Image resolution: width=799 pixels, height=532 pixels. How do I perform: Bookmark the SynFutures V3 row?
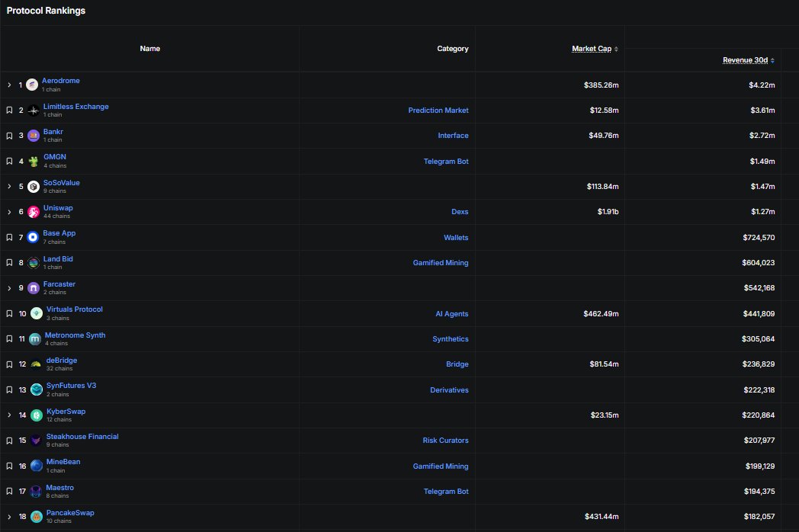click(x=9, y=389)
